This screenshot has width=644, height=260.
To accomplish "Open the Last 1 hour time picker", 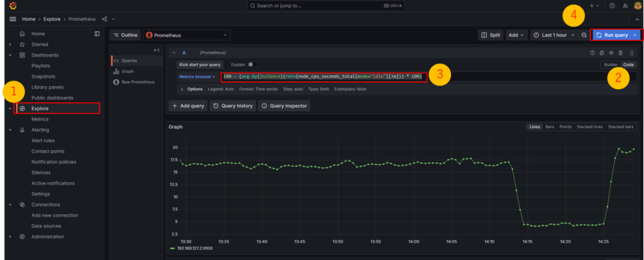I will (553, 35).
